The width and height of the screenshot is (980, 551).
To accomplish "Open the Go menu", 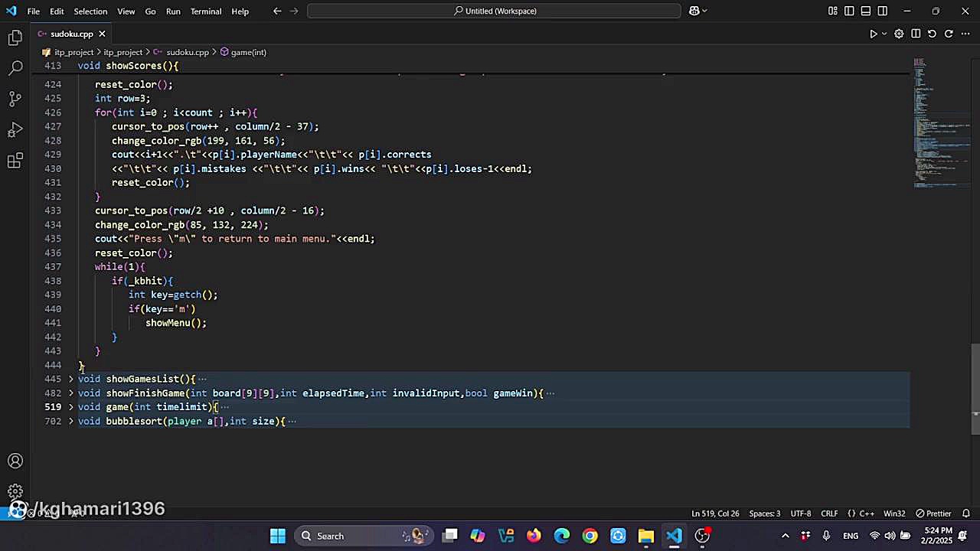I will (150, 11).
